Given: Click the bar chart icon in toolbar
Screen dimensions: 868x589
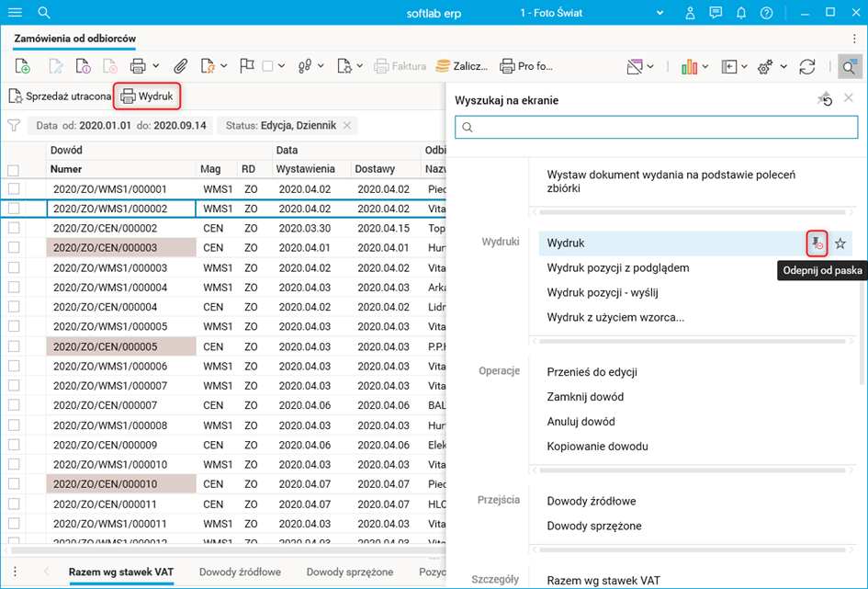Looking at the screenshot, I should tap(689, 66).
